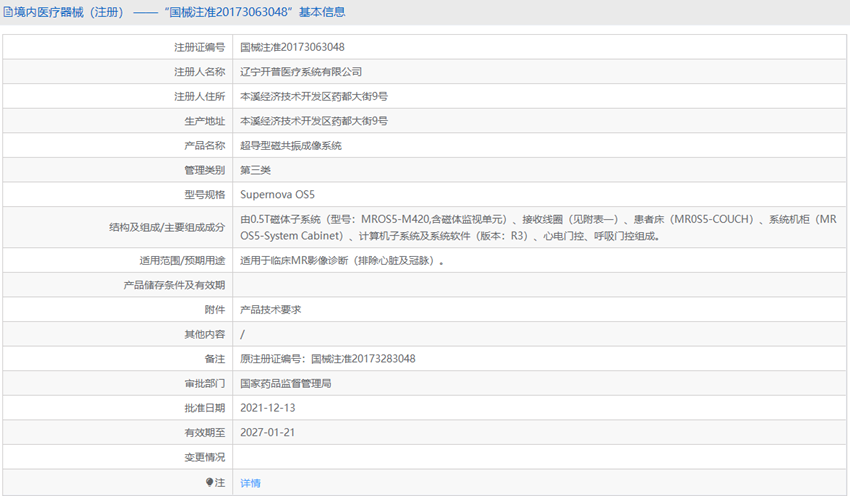The image size is (850, 496).
Task: Click the 生产地址 label
Action: coord(204,121)
